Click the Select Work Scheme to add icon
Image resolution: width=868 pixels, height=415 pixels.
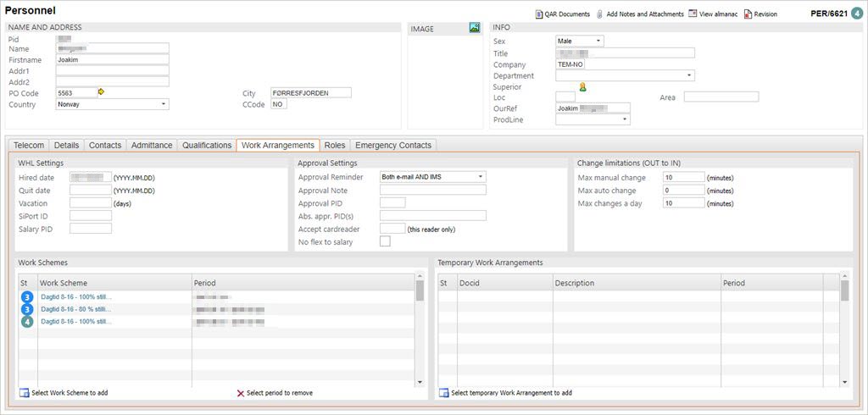[x=24, y=393]
